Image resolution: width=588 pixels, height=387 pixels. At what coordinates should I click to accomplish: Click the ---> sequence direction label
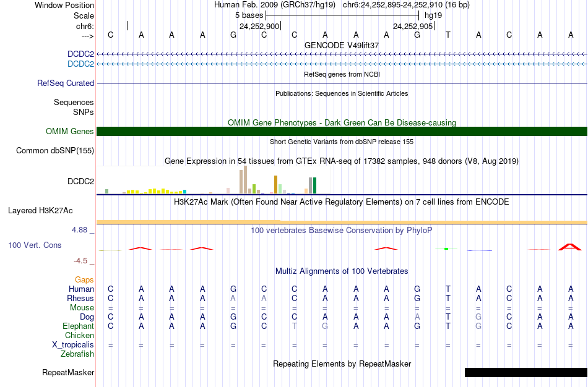tap(87, 36)
